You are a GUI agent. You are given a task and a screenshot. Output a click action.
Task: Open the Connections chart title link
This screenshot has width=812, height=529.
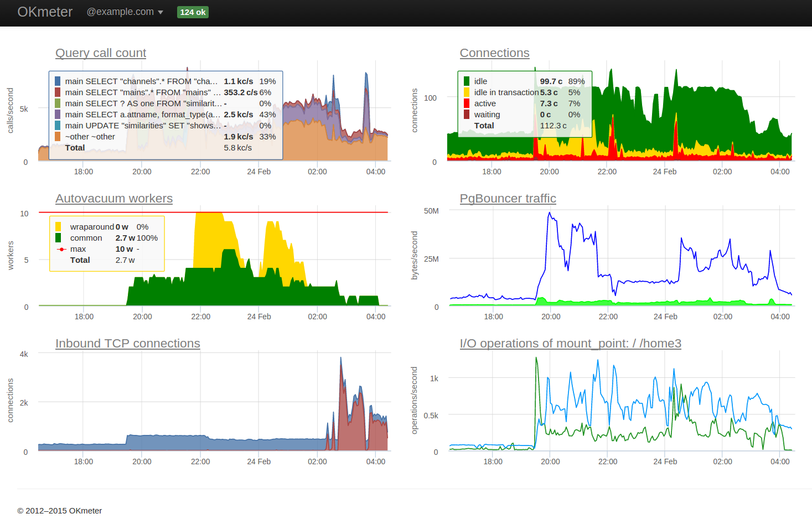tap(494, 53)
